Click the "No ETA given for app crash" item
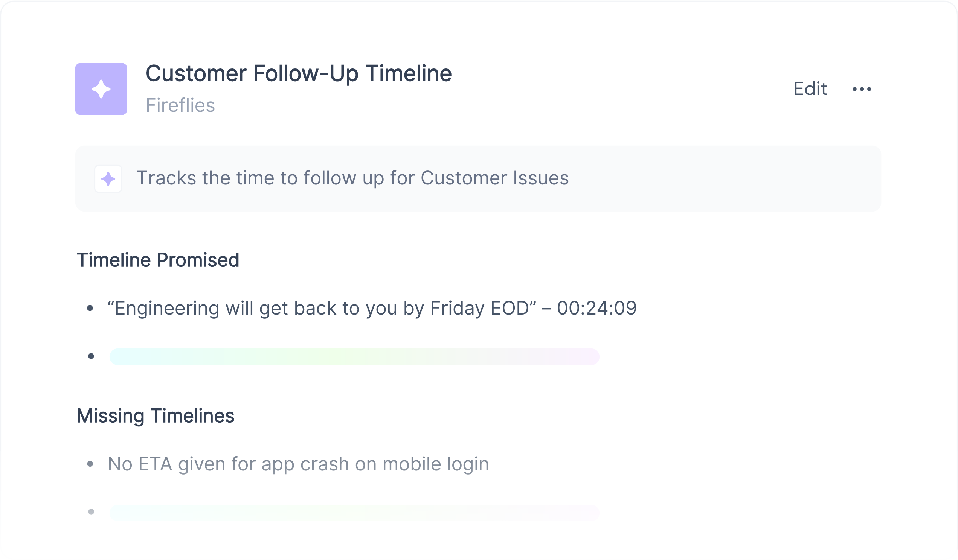The image size is (958, 560). click(x=298, y=464)
